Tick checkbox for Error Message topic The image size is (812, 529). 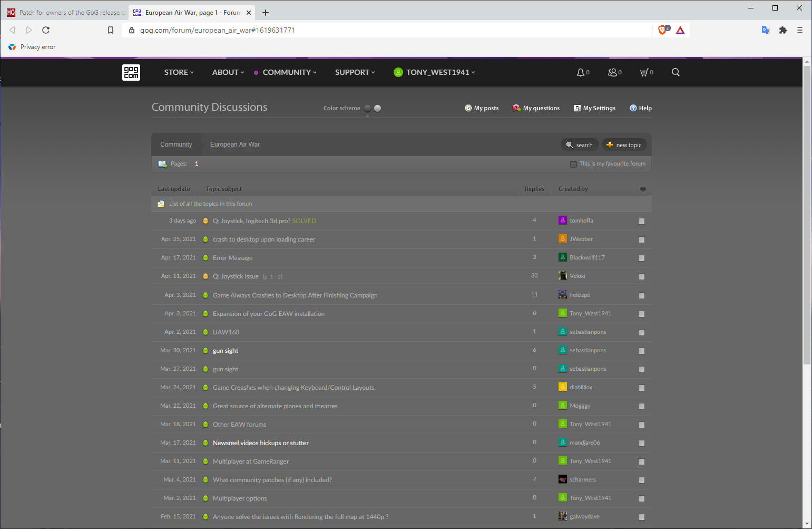(641, 258)
